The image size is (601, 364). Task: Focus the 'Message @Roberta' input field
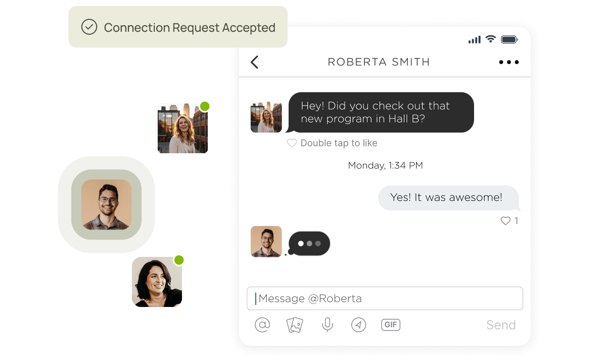coord(385,299)
